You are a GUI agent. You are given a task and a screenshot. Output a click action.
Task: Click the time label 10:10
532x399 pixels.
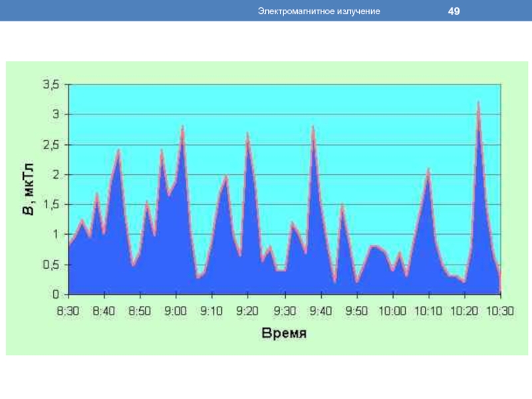[x=428, y=311]
